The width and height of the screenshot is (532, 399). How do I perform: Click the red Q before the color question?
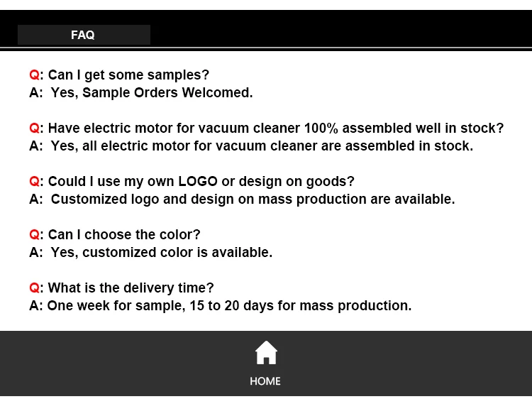pyautogui.click(x=34, y=235)
